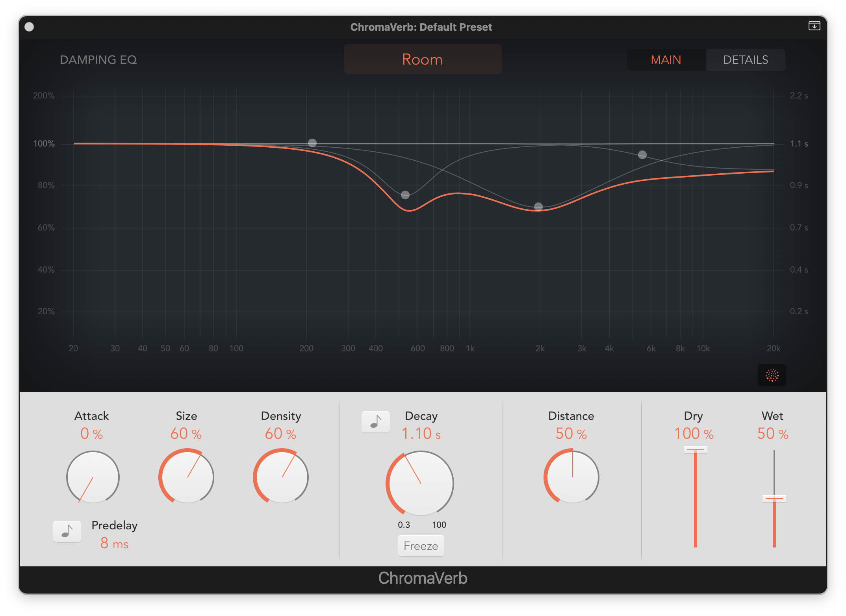Image resolution: width=846 pixels, height=616 pixels.
Task: Click the Decay minimum value 0.3
Action: (x=404, y=525)
